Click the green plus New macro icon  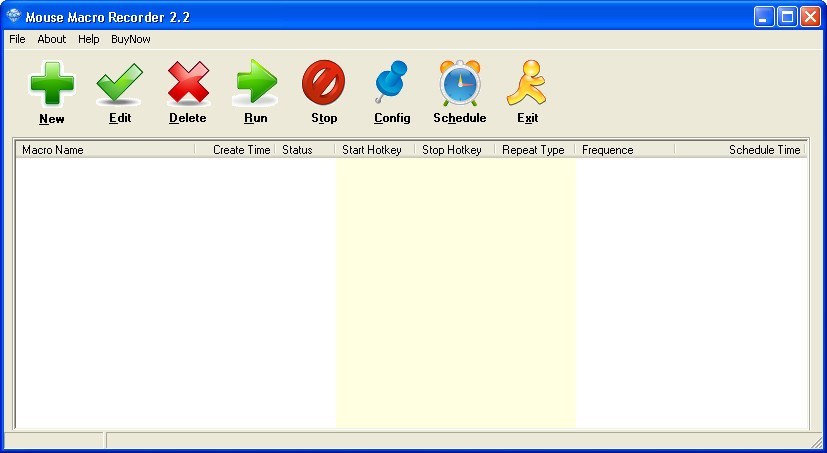click(x=52, y=84)
